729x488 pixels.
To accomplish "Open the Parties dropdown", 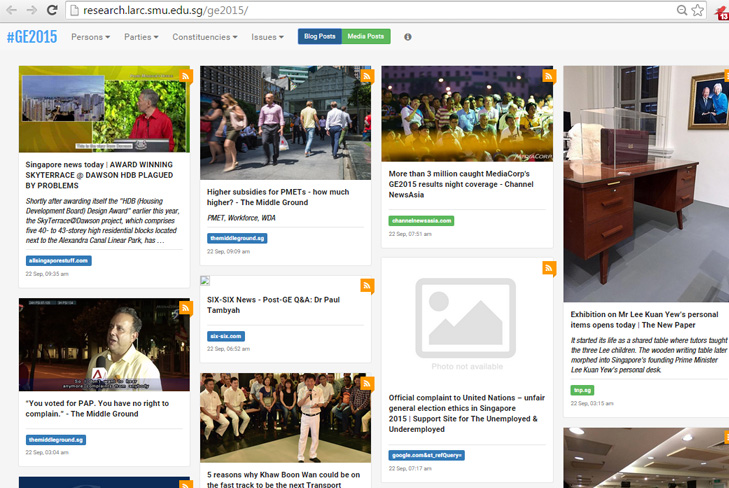I will click(142, 37).
